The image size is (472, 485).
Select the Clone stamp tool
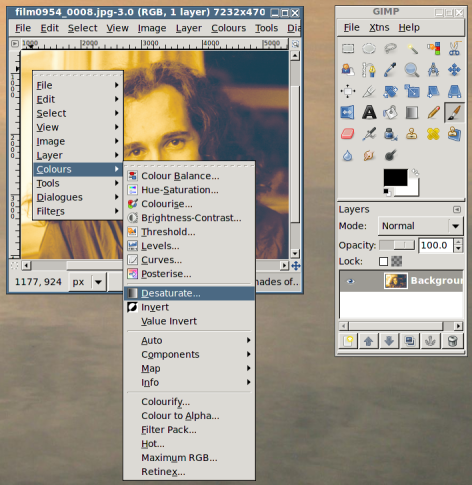[412, 134]
